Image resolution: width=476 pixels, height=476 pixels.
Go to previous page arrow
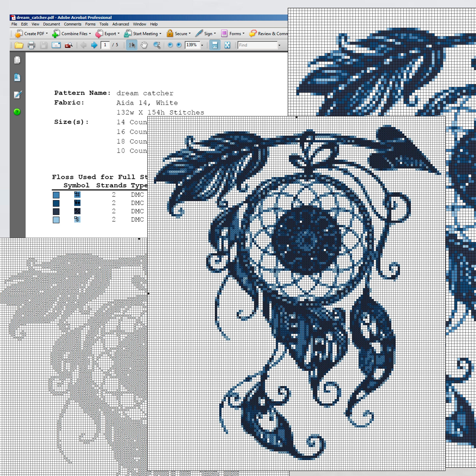[x=83, y=45]
